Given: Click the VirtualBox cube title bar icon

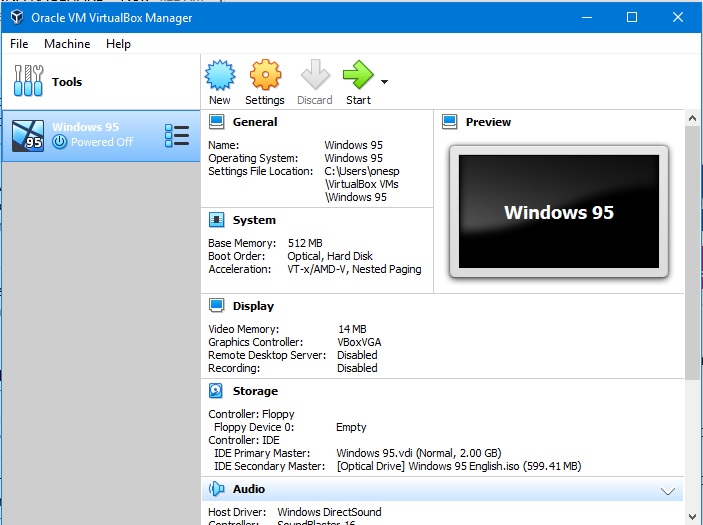Looking at the screenshot, I should click(x=17, y=17).
